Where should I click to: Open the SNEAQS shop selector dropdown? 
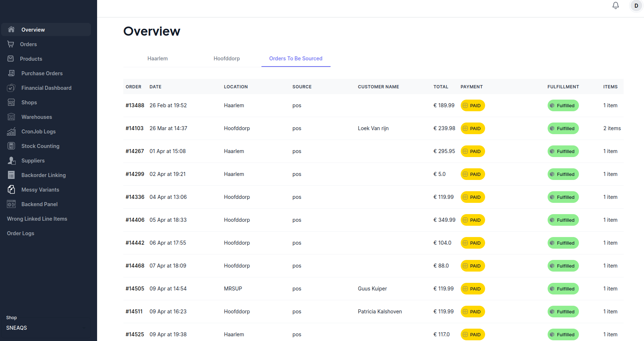[x=47, y=328]
